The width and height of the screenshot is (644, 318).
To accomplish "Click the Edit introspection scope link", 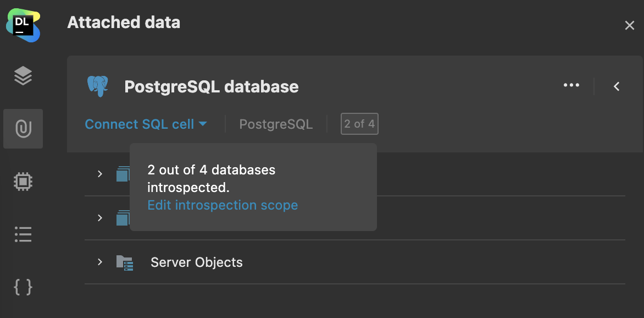I will pos(223,205).
